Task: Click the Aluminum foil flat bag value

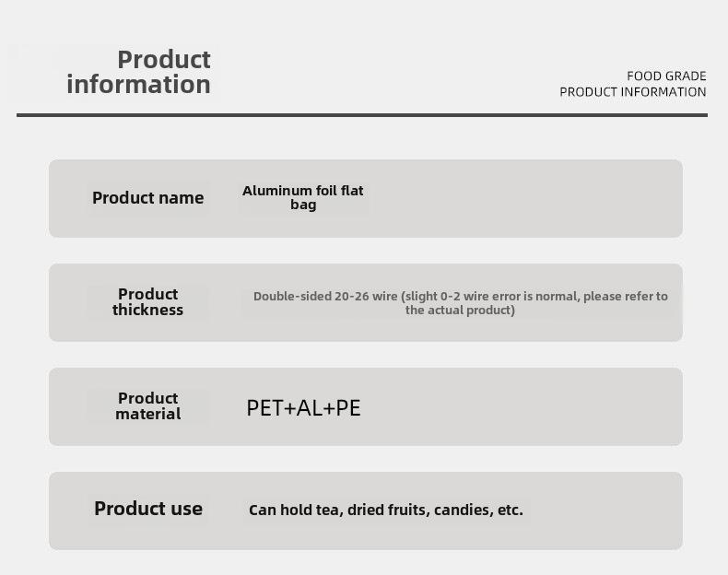Action: click(x=302, y=198)
